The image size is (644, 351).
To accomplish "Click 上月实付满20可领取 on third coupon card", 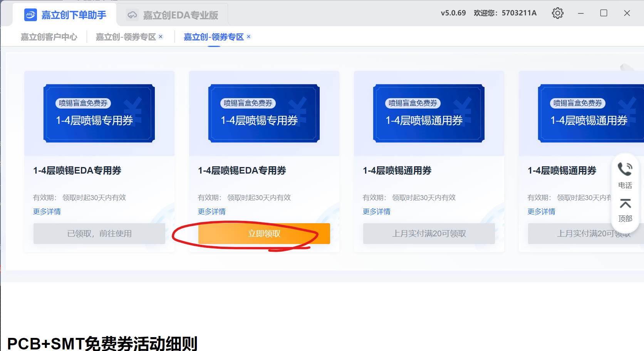I will [429, 234].
